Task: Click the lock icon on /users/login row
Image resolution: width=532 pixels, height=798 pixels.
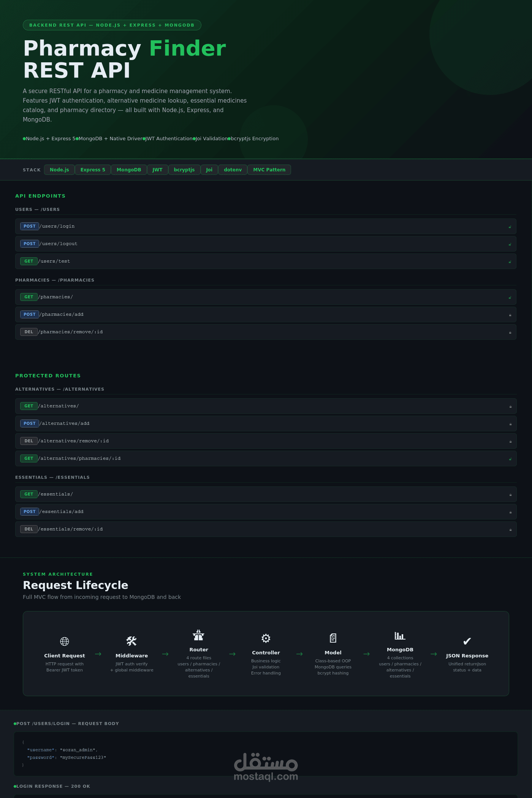Action: coord(510,227)
